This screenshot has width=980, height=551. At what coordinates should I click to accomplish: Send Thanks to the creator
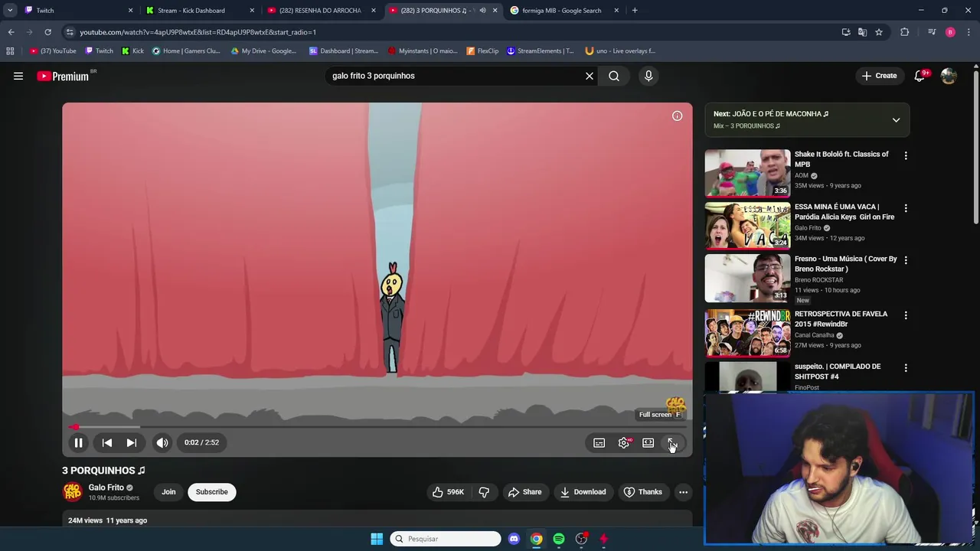click(642, 492)
